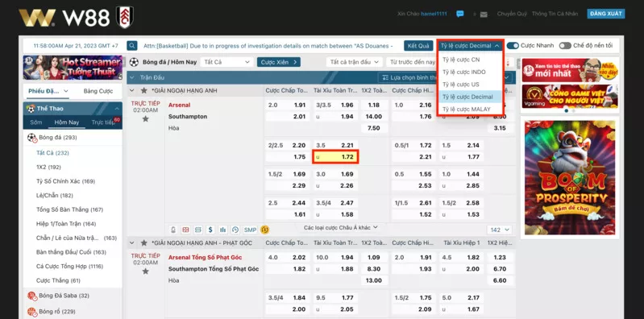Click the gold coin icon next to SMP
Image resolution: width=644 pixels, height=319 pixels.
coord(264,230)
